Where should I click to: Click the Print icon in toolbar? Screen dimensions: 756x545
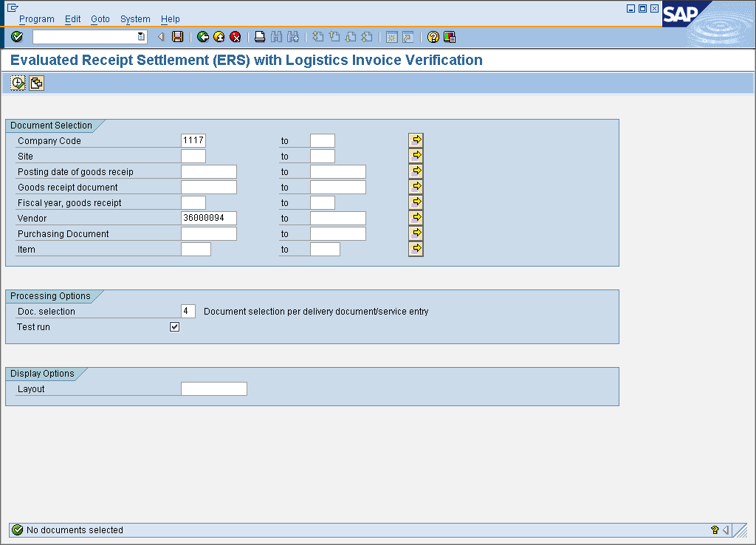click(260, 37)
